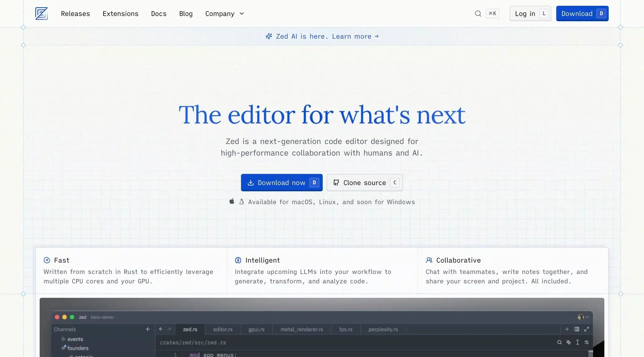Click the sparkle icon beside Zed AI

click(269, 36)
